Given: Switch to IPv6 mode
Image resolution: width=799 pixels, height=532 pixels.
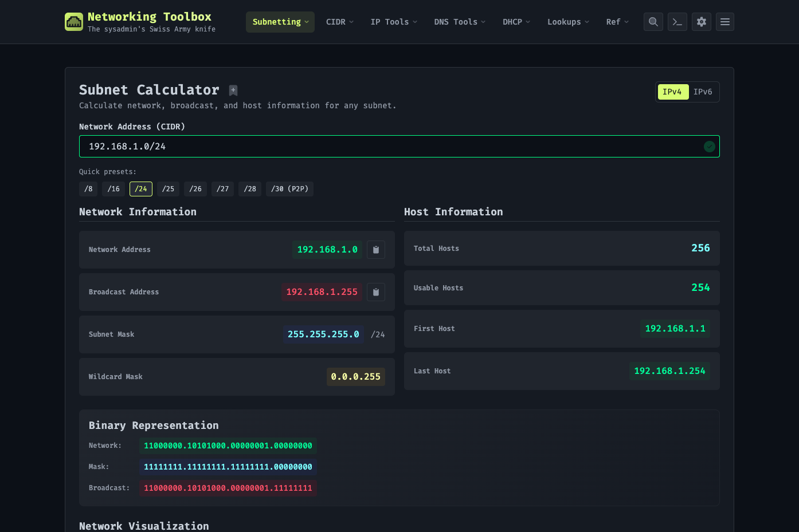Looking at the screenshot, I should (703, 92).
